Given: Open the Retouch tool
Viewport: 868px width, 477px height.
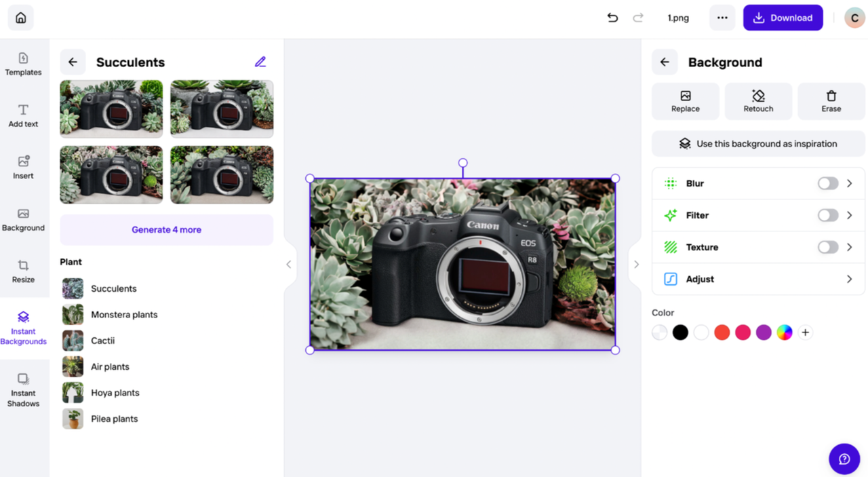Looking at the screenshot, I should tap(758, 101).
